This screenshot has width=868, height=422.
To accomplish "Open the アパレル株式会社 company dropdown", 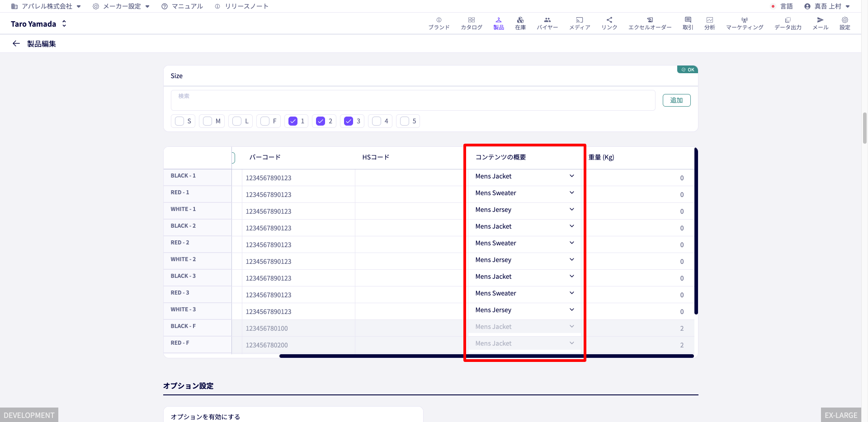I will (x=46, y=6).
